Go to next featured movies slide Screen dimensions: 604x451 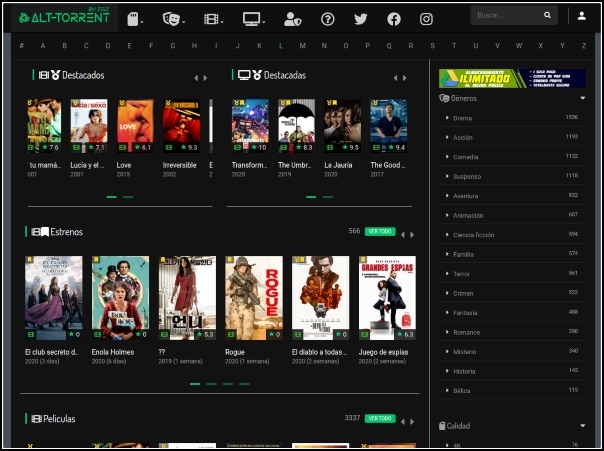[205, 78]
